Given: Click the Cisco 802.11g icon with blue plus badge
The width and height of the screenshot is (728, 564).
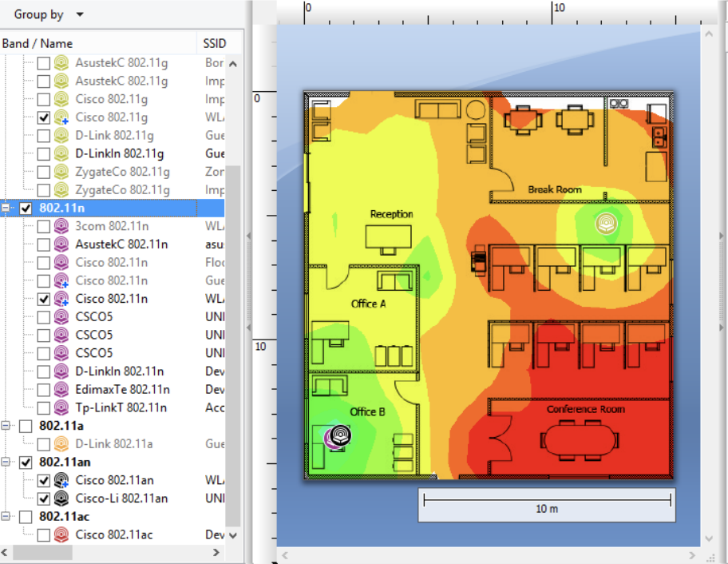Looking at the screenshot, I should coord(60,117).
